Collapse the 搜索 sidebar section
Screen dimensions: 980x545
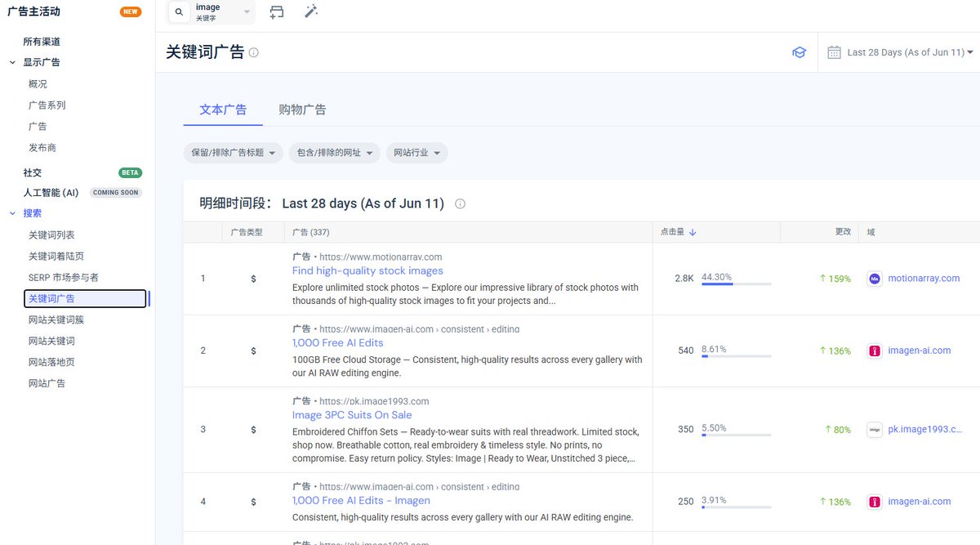[12, 213]
